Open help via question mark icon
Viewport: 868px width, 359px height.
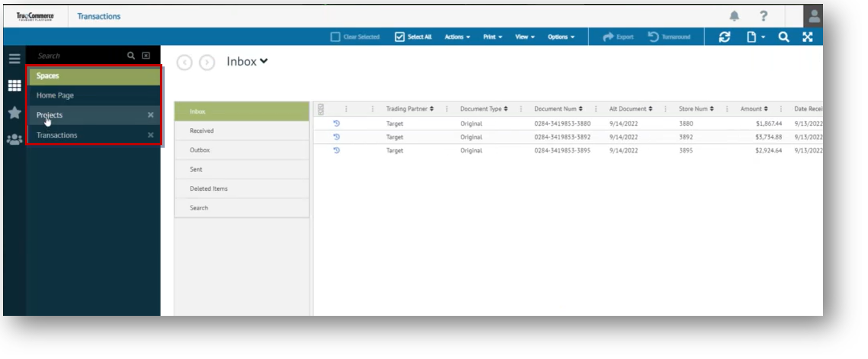(763, 16)
